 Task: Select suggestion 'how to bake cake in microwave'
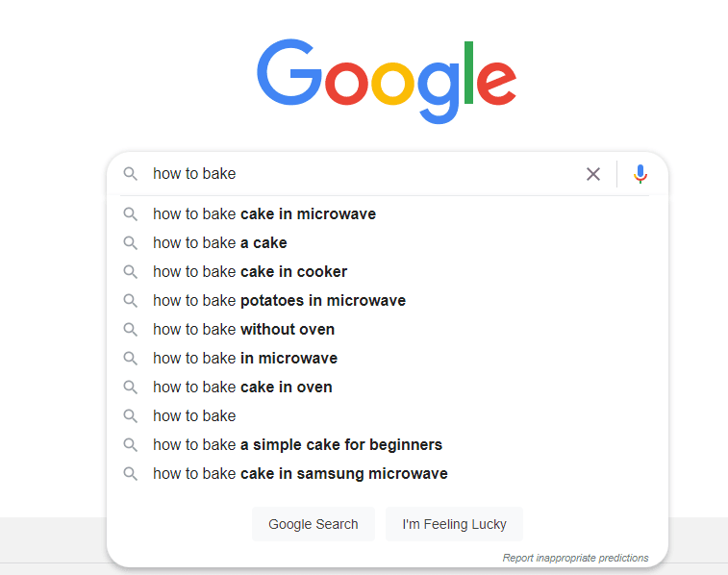click(388, 214)
